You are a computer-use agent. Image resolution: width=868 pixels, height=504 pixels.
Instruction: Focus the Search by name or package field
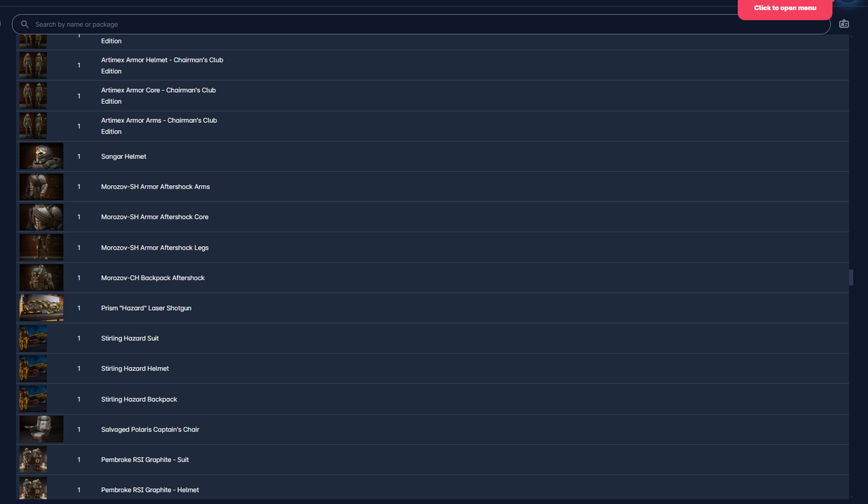click(x=421, y=24)
